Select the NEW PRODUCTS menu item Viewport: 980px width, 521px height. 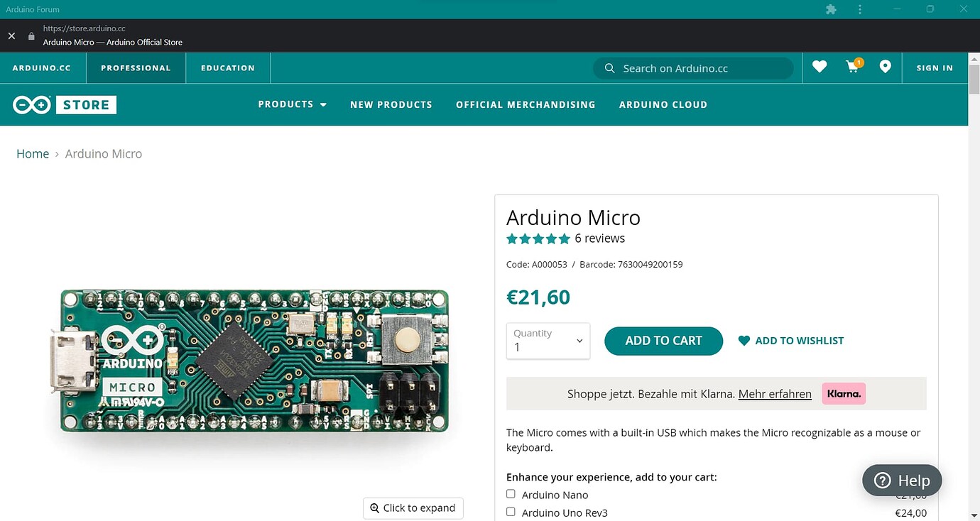(x=391, y=104)
